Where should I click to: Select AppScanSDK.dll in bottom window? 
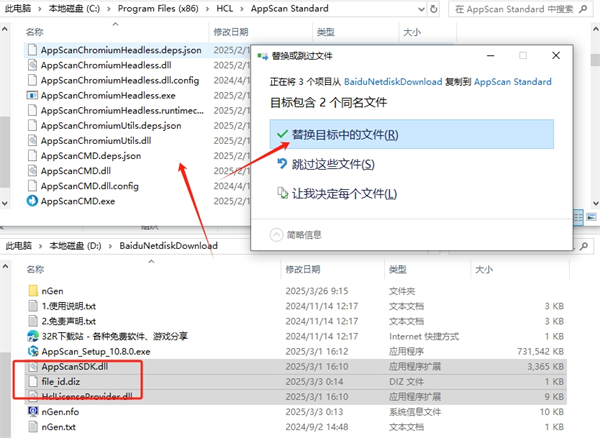pyautogui.click(x=75, y=366)
